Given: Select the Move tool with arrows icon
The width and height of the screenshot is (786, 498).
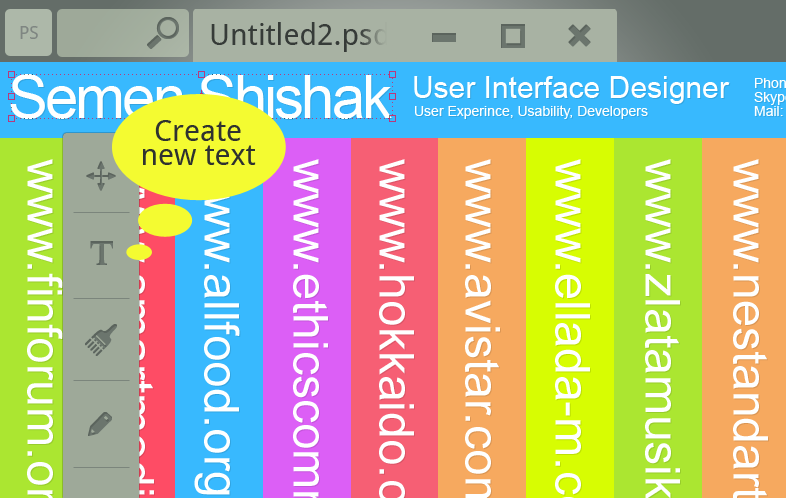Looking at the screenshot, I should click(x=101, y=176).
